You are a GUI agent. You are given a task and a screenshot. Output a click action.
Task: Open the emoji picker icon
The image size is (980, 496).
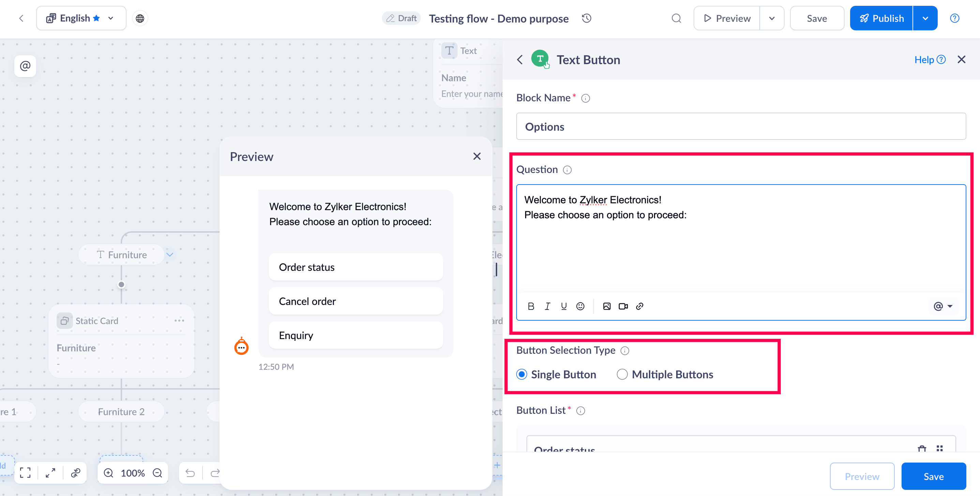(x=580, y=306)
